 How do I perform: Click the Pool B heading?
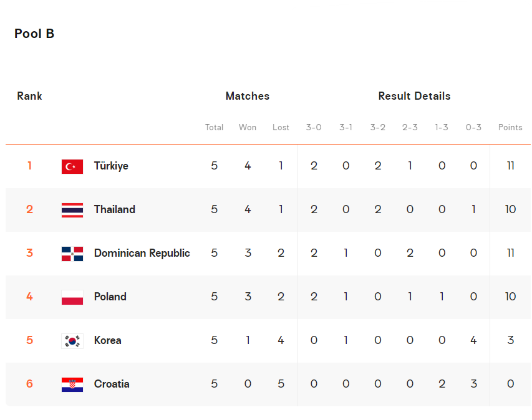click(x=34, y=34)
